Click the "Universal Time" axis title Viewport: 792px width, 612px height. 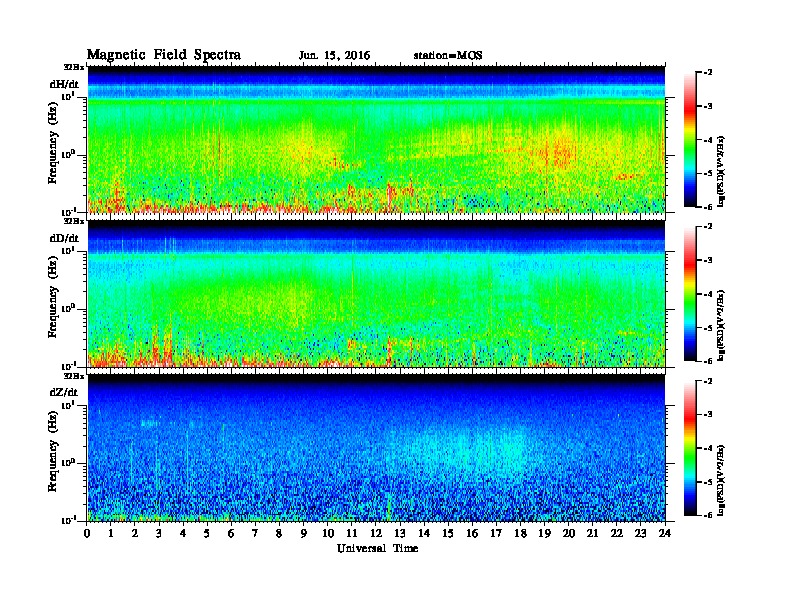click(377, 548)
